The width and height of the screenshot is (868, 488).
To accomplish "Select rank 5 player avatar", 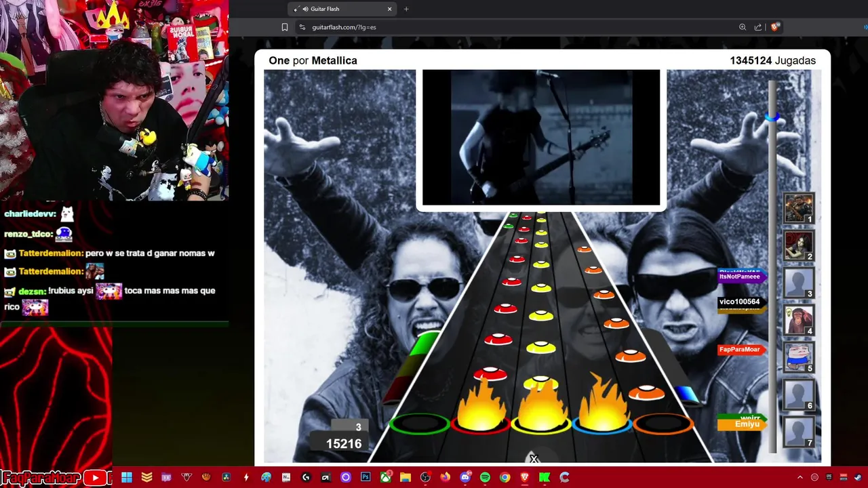I will click(798, 357).
